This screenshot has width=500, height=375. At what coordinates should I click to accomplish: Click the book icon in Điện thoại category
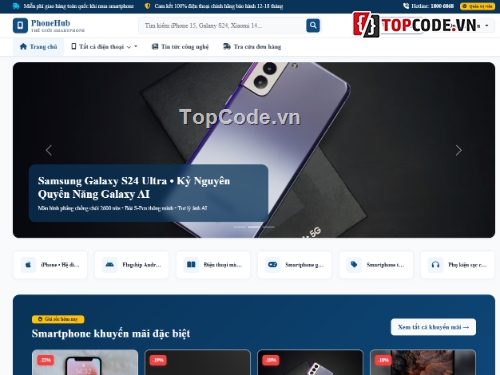tap(191, 265)
